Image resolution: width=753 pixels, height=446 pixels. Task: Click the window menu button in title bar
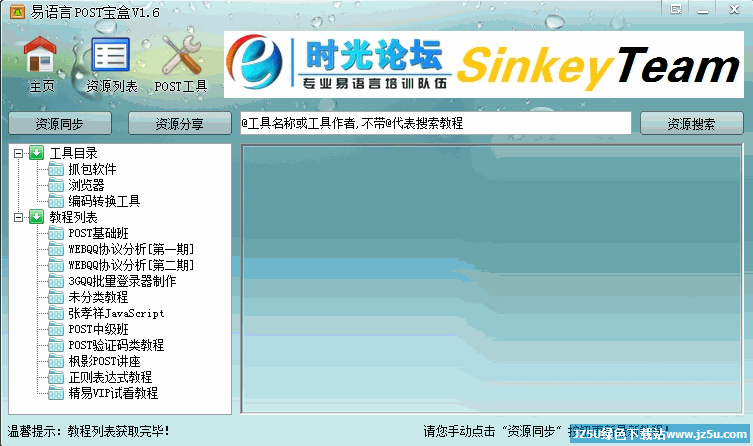coord(676,9)
